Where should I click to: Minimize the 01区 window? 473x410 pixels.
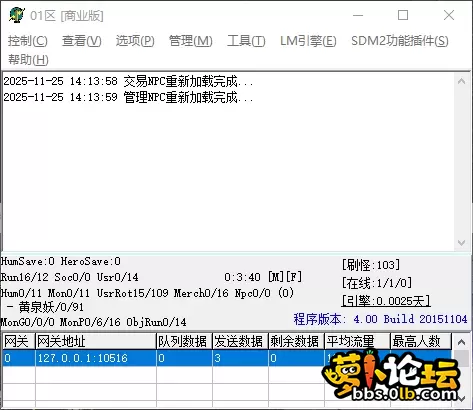point(358,15)
